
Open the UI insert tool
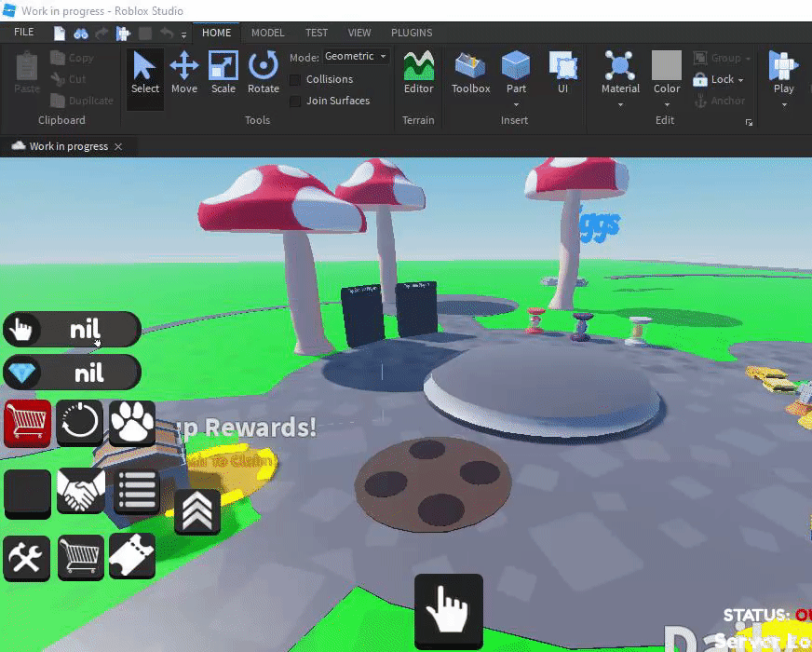tap(563, 73)
